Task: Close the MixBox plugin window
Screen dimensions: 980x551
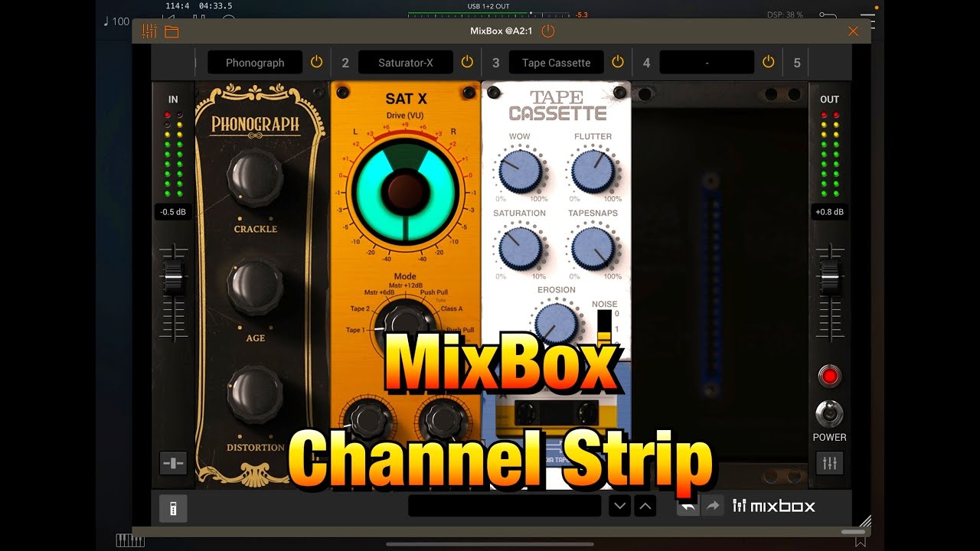Action: click(x=853, y=31)
